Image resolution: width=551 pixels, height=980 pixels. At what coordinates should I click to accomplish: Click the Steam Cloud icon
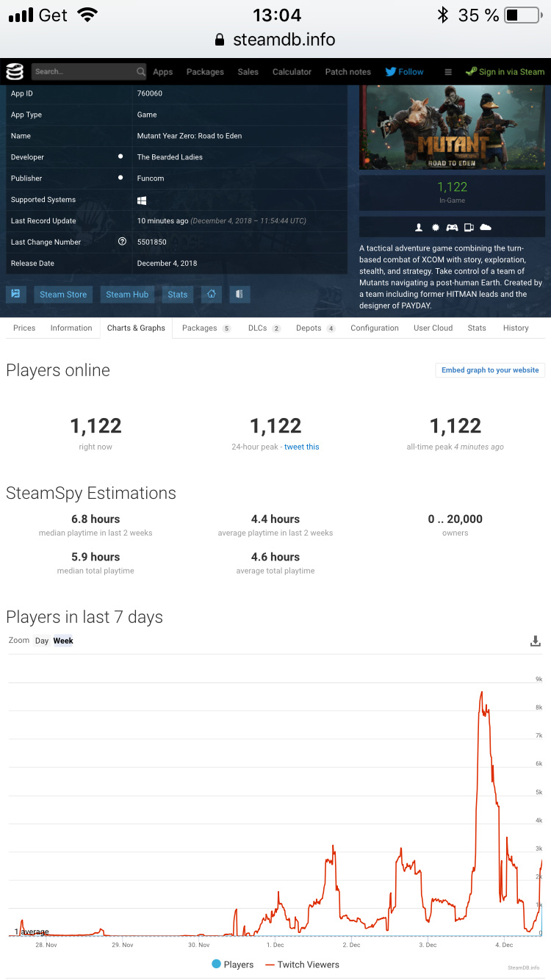click(486, 227)
